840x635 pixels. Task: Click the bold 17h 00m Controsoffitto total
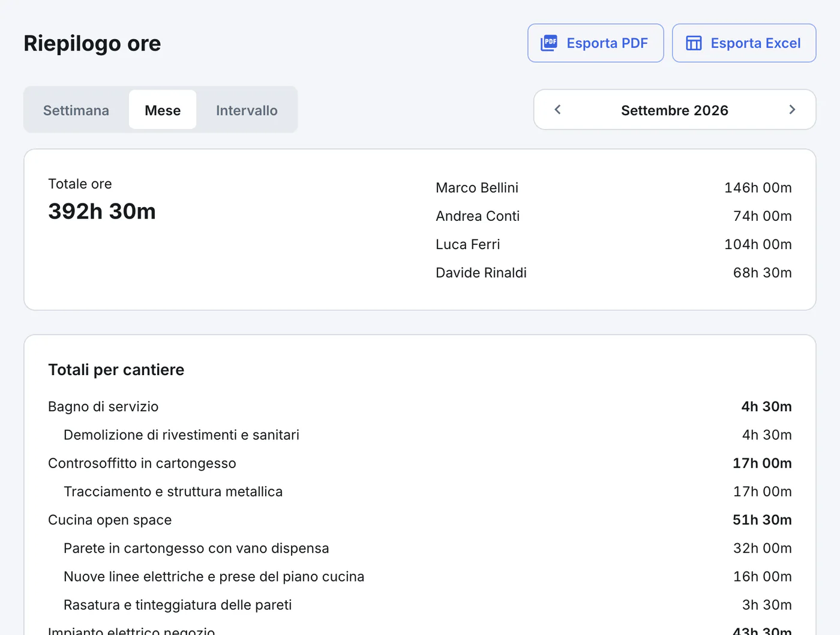coord(762,463)
